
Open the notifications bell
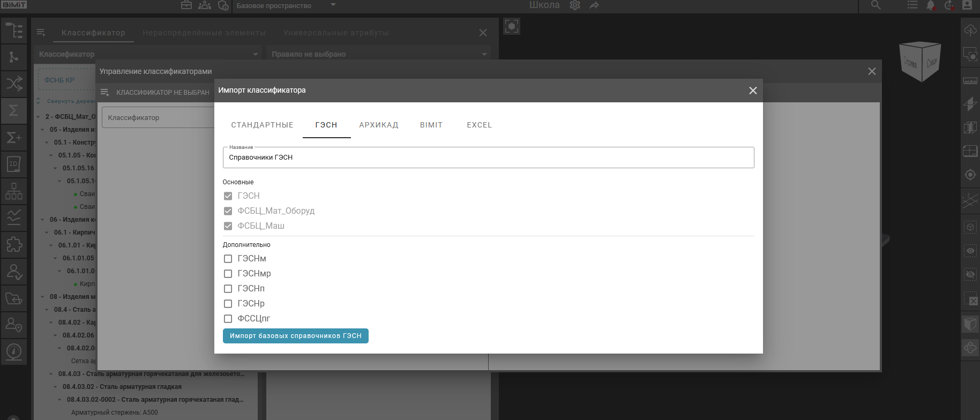pyautogui.click(x=931, y=5)
